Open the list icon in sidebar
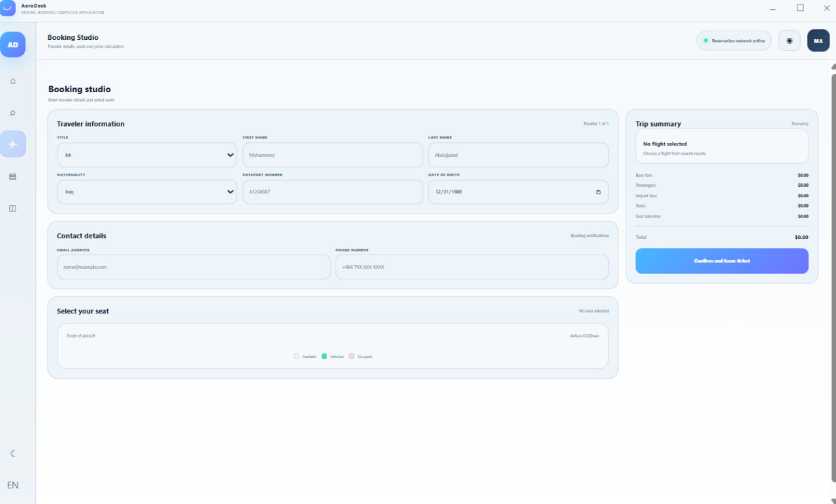 coord(13,176)
